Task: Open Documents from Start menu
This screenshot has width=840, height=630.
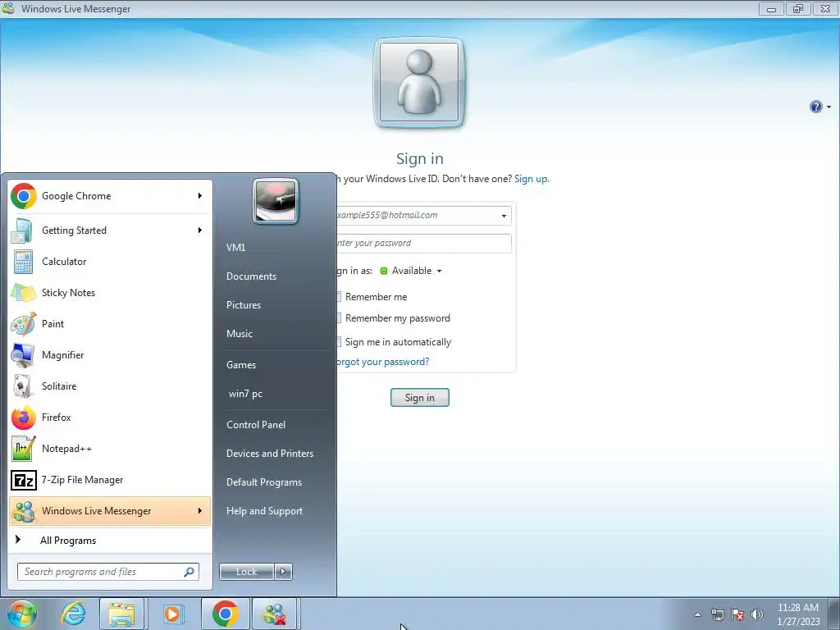Action: (251, 276)
